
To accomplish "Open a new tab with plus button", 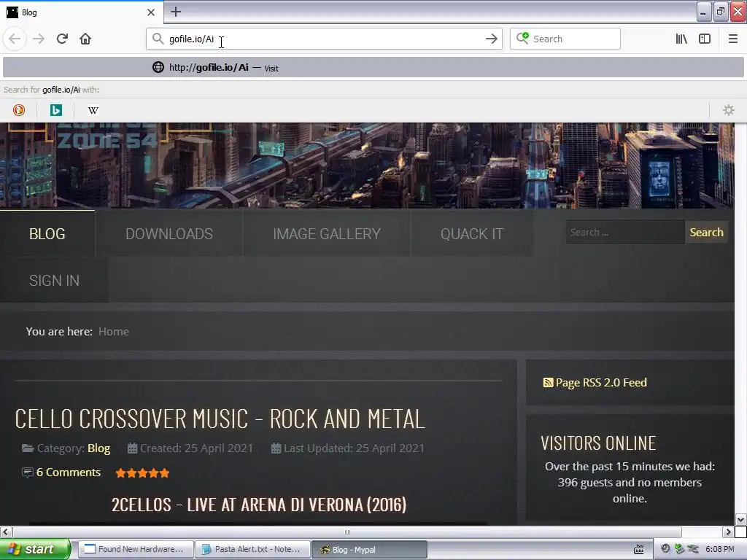I will [176, 12].
